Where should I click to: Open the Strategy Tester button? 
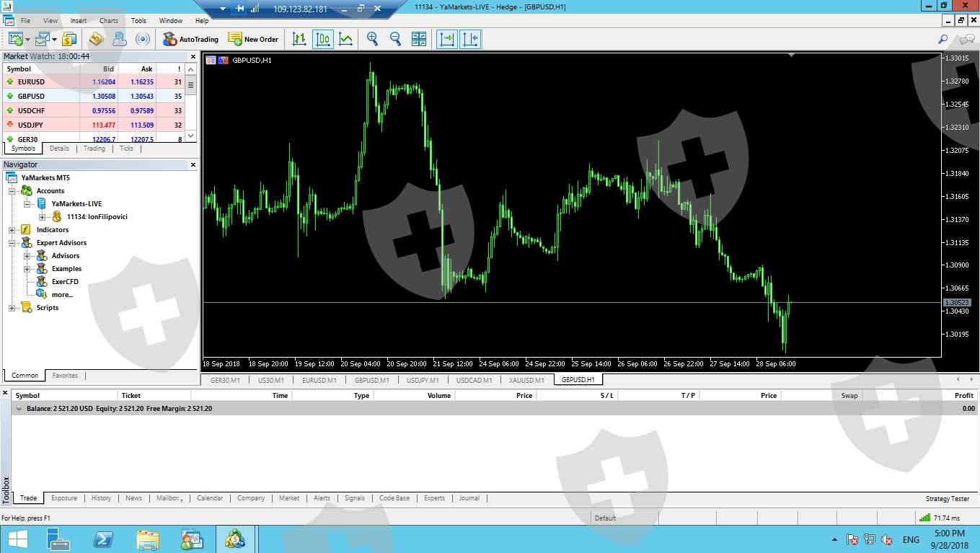(948, 499)
